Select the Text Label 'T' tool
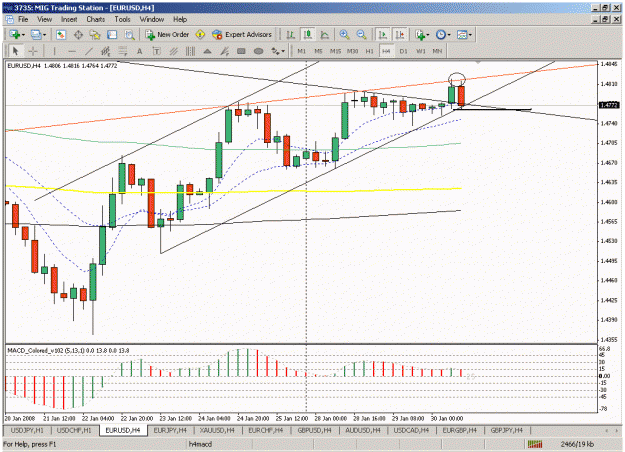Viewport: 625px width, 452px height. pos(157,51)
